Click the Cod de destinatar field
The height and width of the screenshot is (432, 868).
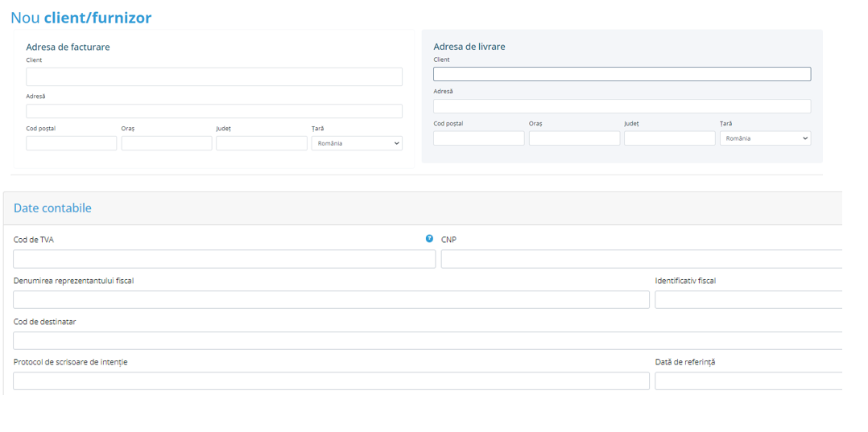(427, 340)
